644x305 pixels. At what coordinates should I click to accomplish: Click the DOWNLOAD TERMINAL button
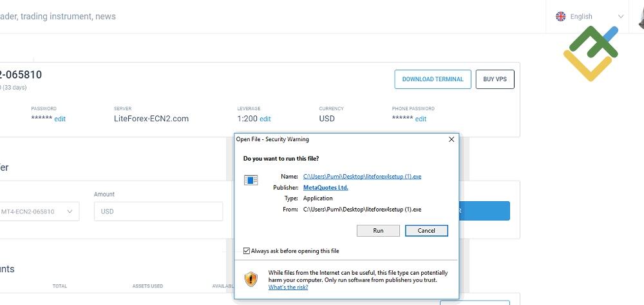click(x=433, y=79)
